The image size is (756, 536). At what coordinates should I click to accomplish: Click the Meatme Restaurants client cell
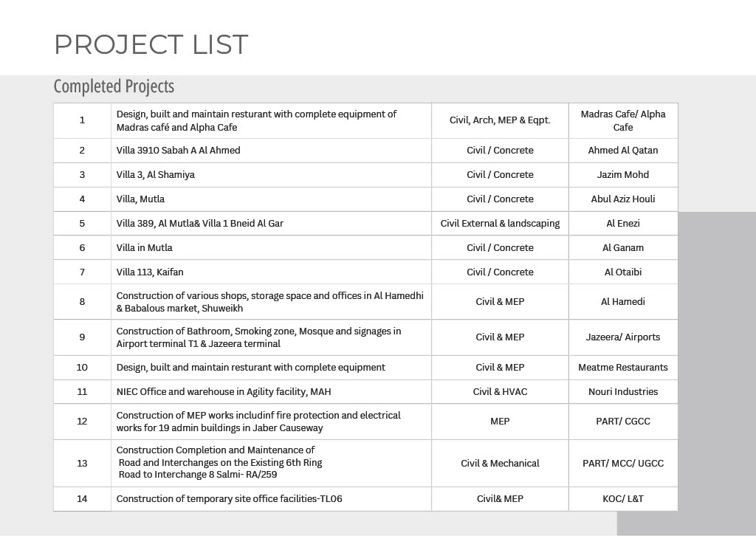coord(622,368)
